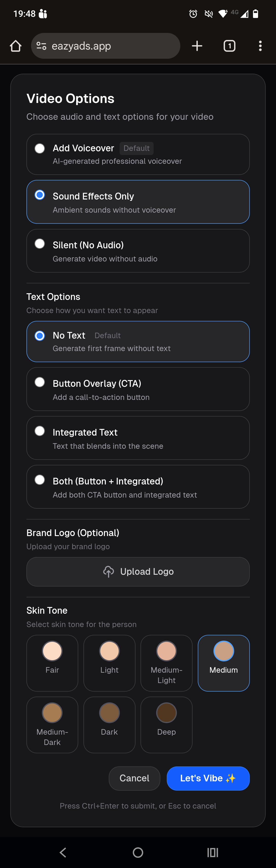Image resolution: width=276 pixels, height=868 pixels.
Task: Open a new browser tab with the plus icon
Action: point(197,46)
